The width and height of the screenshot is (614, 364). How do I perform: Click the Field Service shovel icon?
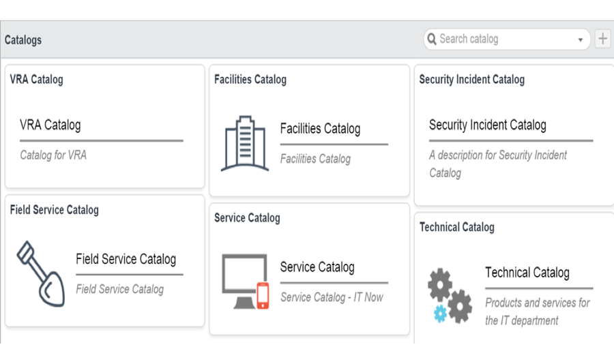click(40, 273)
